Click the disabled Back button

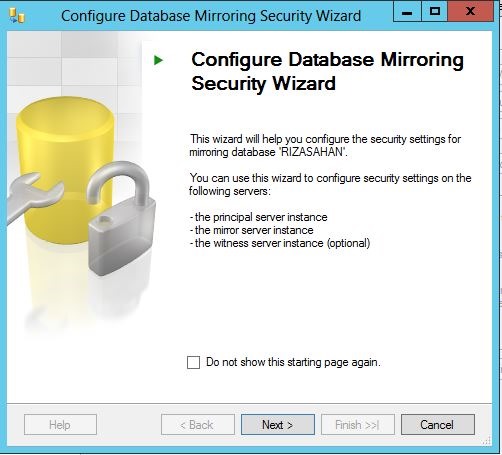(x=198, y=425)
